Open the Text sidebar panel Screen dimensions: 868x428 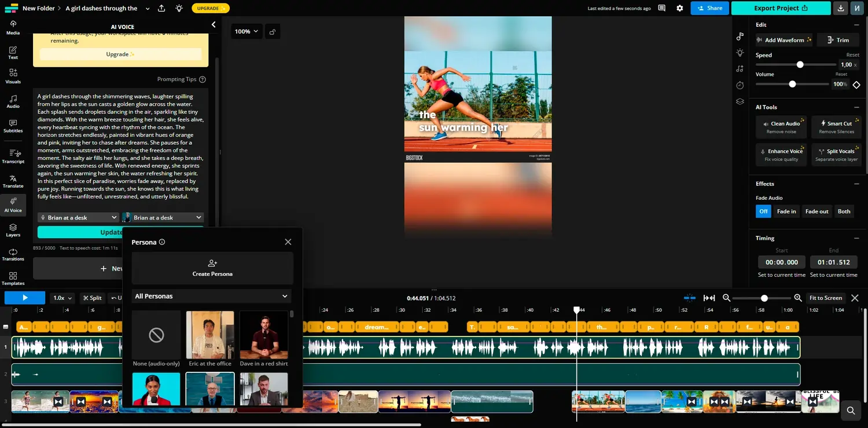(x=13, y=53)
